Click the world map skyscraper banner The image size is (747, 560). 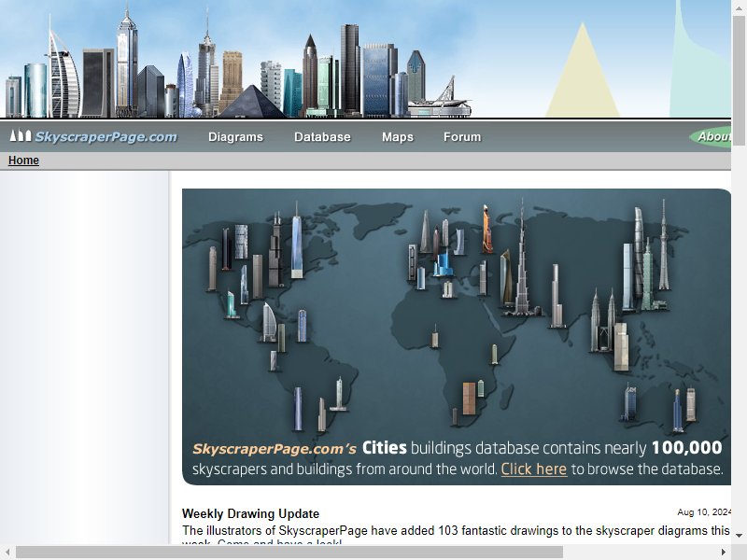(457, 337)
